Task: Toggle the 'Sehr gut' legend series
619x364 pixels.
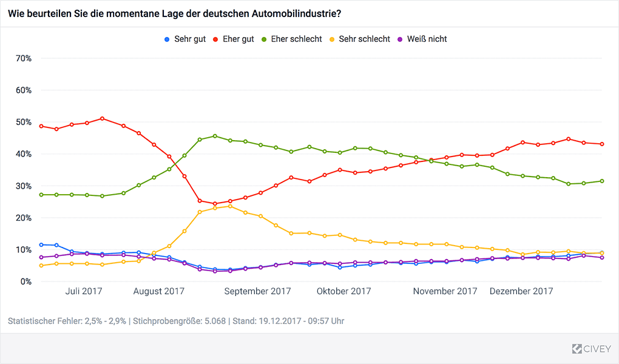Action: [x=189, y=39]
